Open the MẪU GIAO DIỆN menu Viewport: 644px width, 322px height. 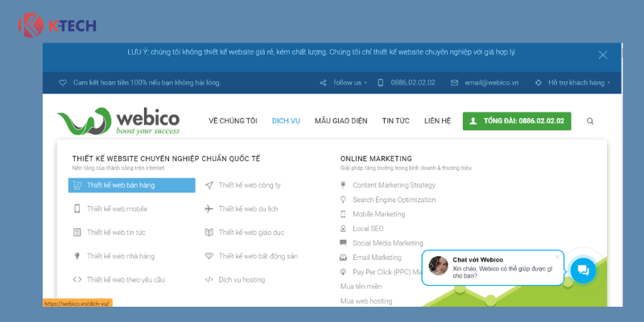tap(341, 121)
